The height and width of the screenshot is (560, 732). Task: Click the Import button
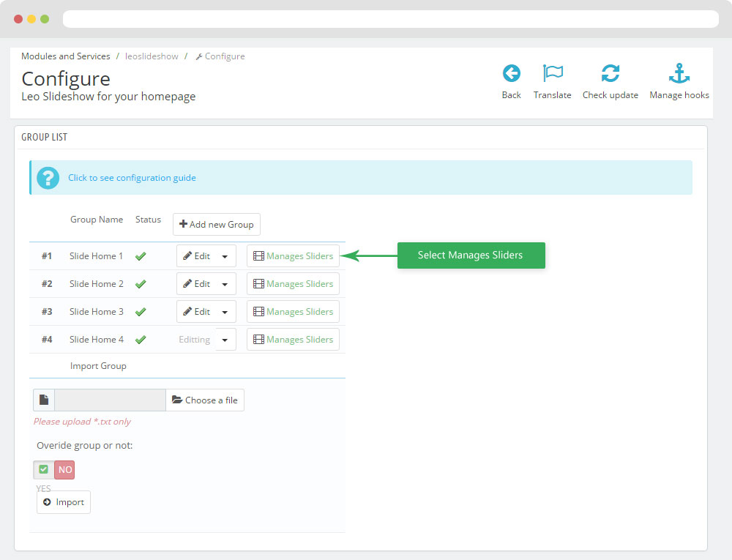(64, 502)
